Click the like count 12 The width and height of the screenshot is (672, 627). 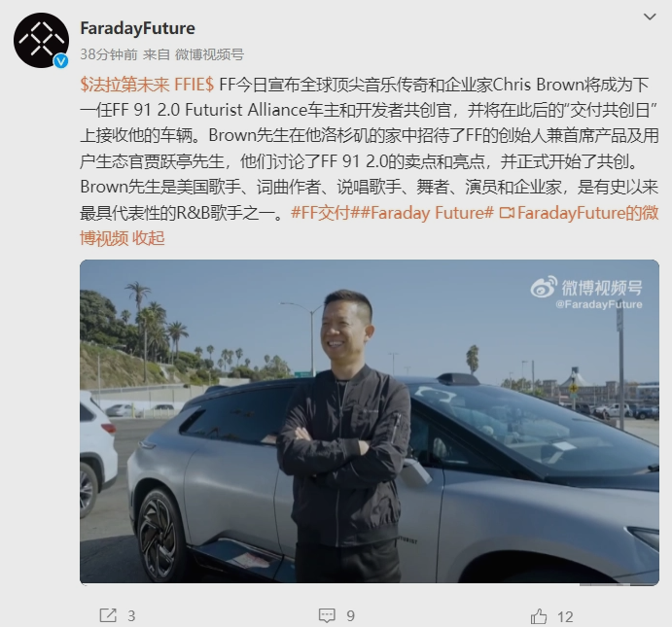point(565,617)
